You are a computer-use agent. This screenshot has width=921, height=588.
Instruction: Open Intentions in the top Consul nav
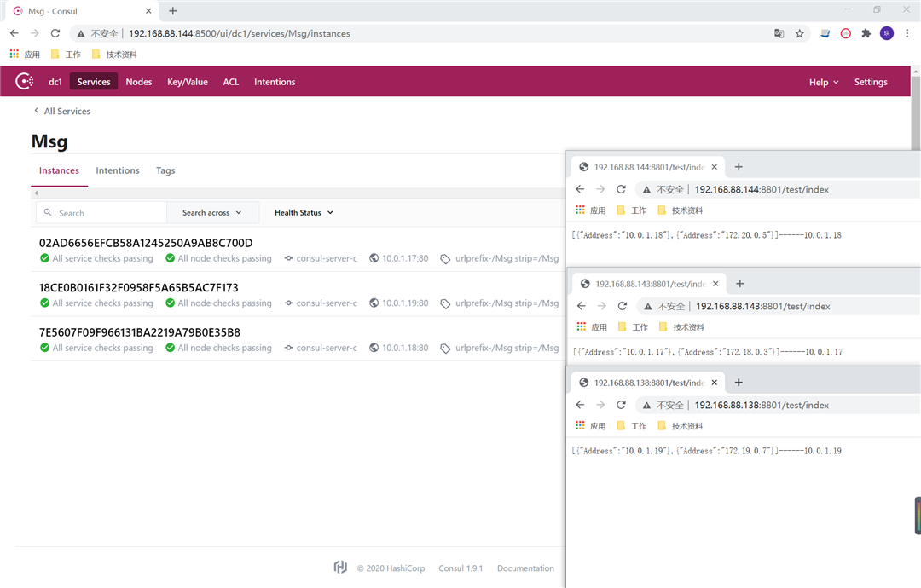click(x=275, y=82)
